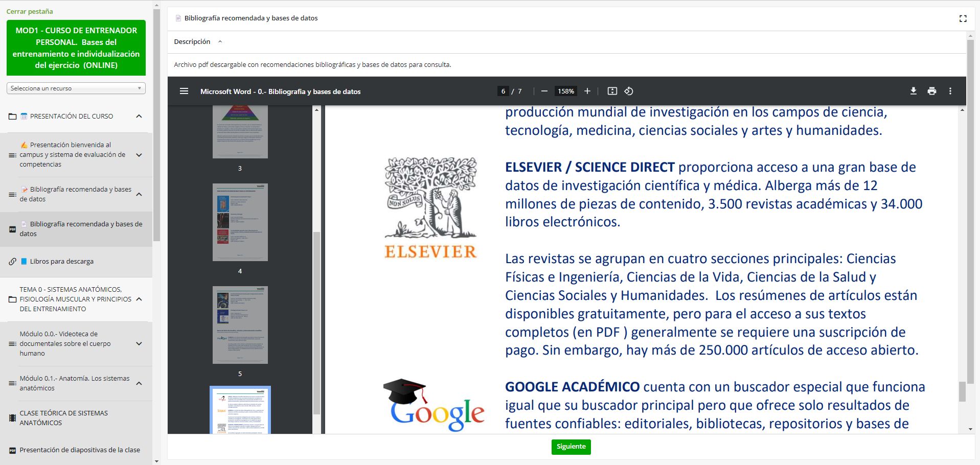This screenshot has width=980, height=465.
Task: Click the Elsevier logo image
Action: (x=430, y=208)
